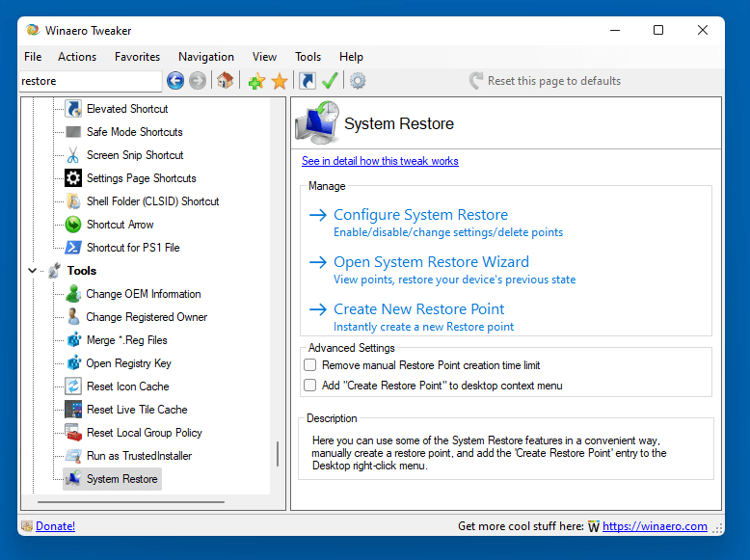Image resolution: width=750 pixels, height=560 pixels.
Task: Click the System Restore monitor icon in tree
Action: 73,479
